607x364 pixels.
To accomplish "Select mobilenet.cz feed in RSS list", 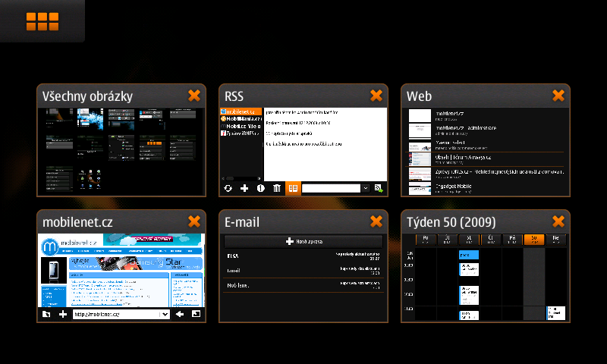I will 241,111.
